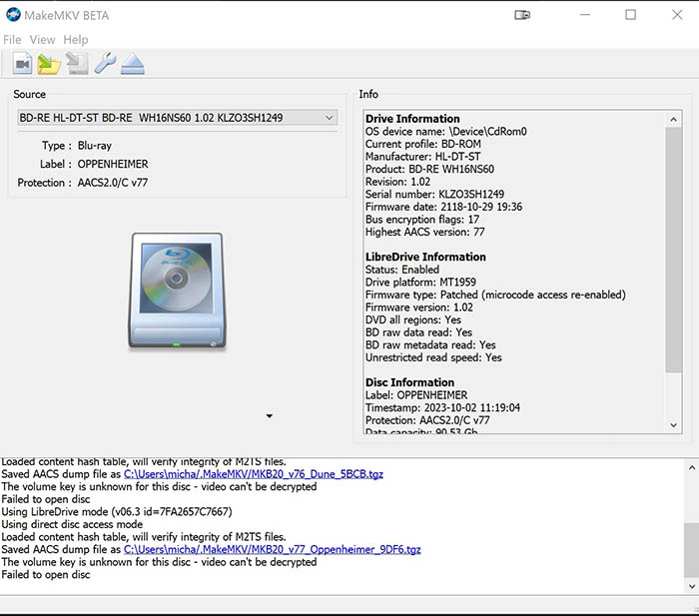Open the MKB20_v77_Oppenheimer_9DF6.tgz dump file link
The image size is (699, 616).
pos(272,549)
